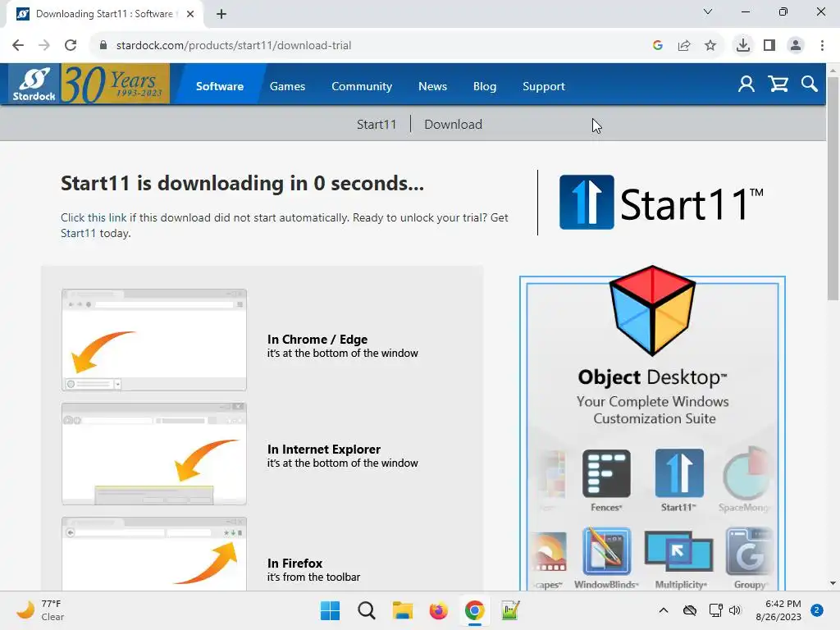Open the Games menu
Screen dimensions: 840x630
287,86
